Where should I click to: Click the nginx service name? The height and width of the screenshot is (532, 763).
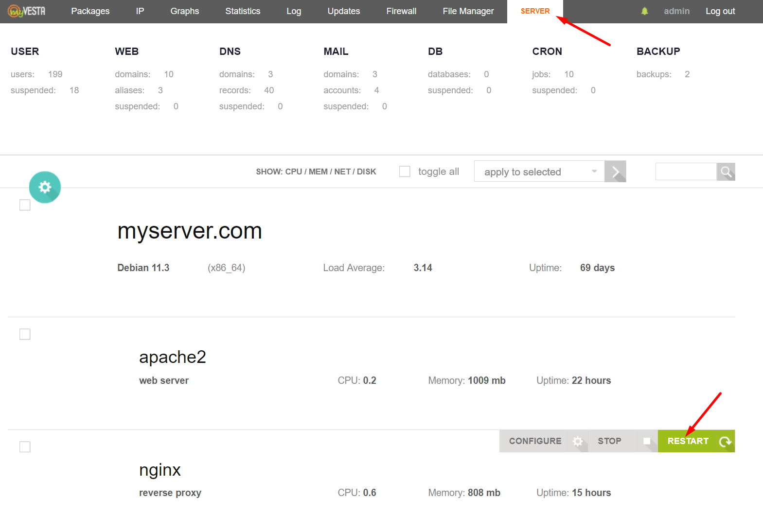pos(160,470)
